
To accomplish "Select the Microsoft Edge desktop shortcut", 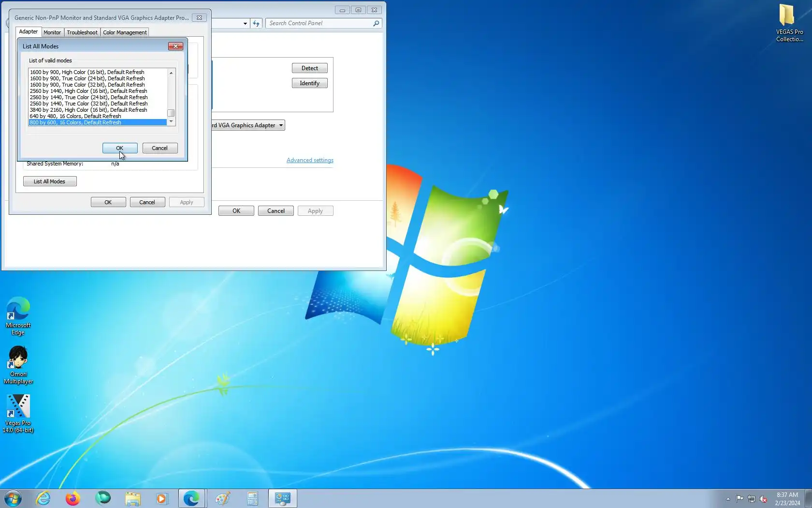I will coord(18,316).
